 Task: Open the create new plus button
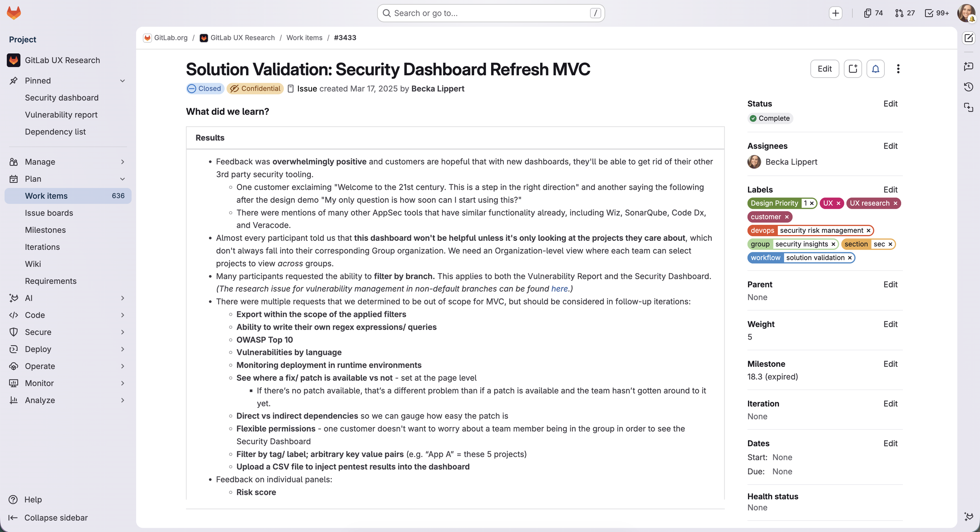click(835, 13)
